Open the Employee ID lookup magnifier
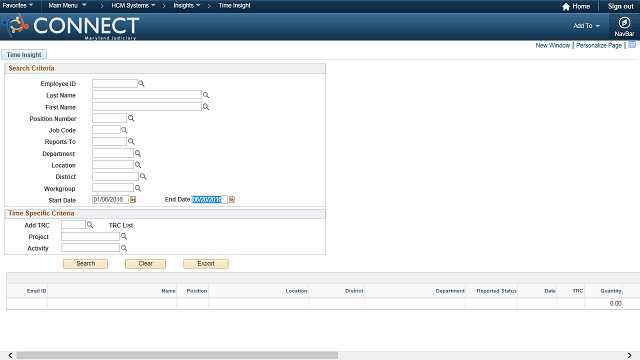 (141, 83)
